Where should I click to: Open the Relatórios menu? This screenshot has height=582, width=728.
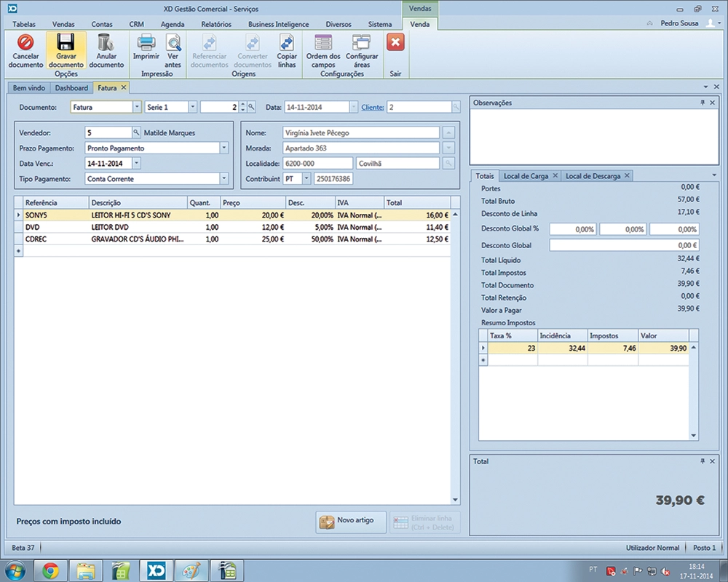[215, 24]
